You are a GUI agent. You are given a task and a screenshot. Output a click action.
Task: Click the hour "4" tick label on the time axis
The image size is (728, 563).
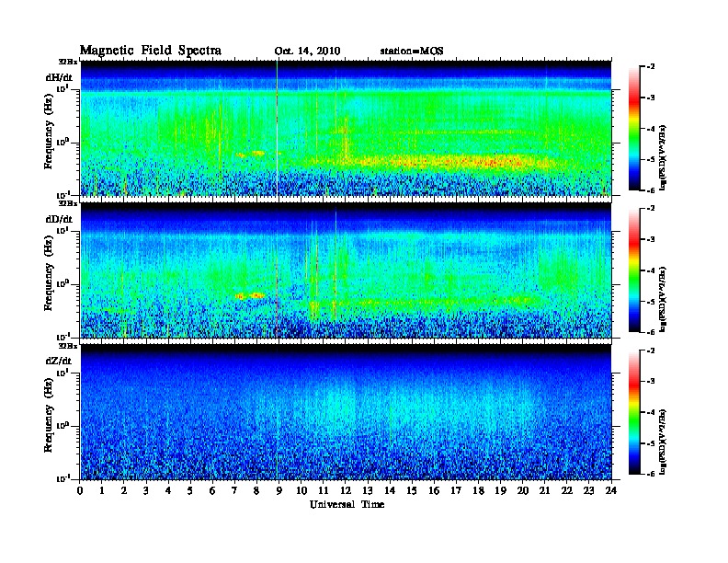pos(168,490)
